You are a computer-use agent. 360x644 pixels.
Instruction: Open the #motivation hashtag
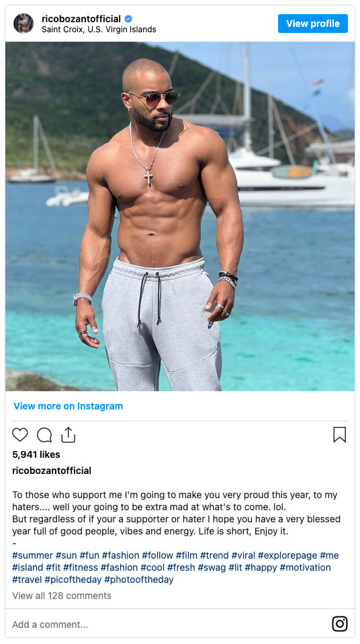click(305, 567)
